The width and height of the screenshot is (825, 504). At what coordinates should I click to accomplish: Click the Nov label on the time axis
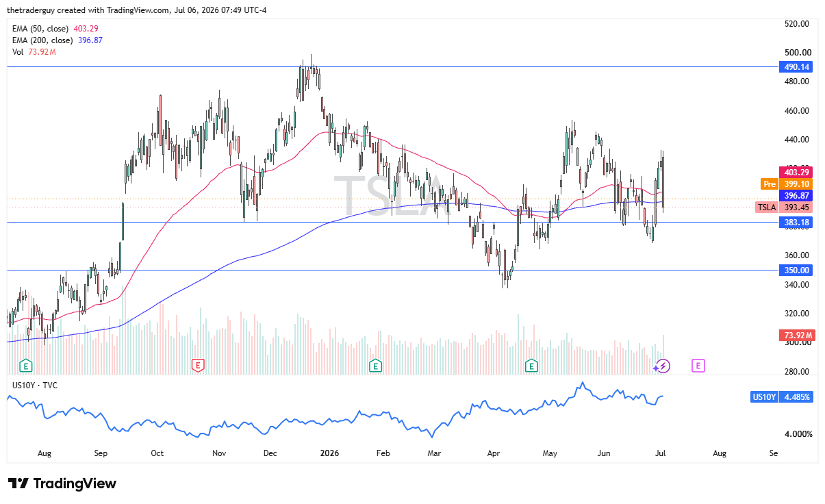219,453
